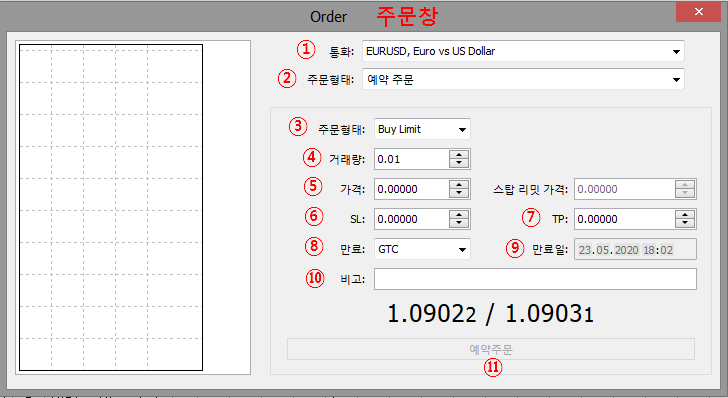Expand the Buy Limit dropdown
Viewport: 728px width, 398px height.
422,129
